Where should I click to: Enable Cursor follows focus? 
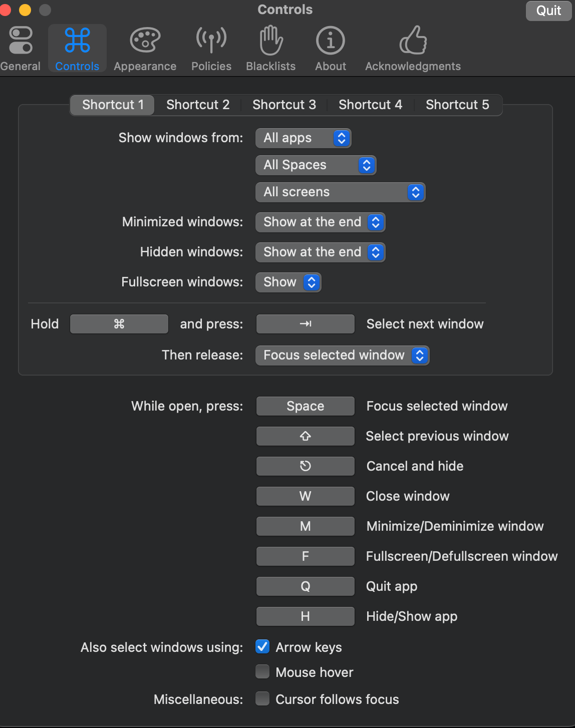pyautogui.click(x=262, y=698)
